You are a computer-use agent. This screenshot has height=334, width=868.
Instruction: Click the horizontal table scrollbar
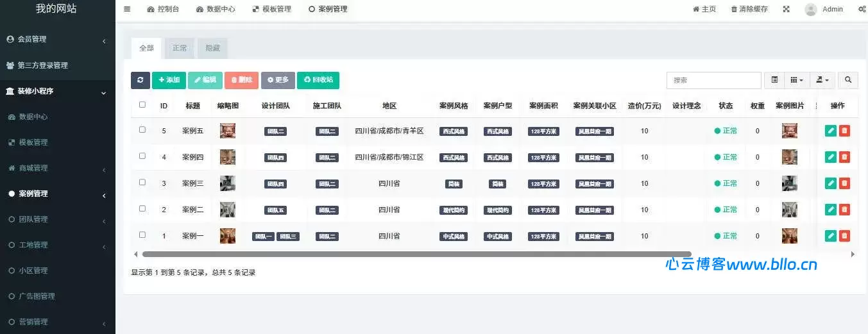(417, 255)
